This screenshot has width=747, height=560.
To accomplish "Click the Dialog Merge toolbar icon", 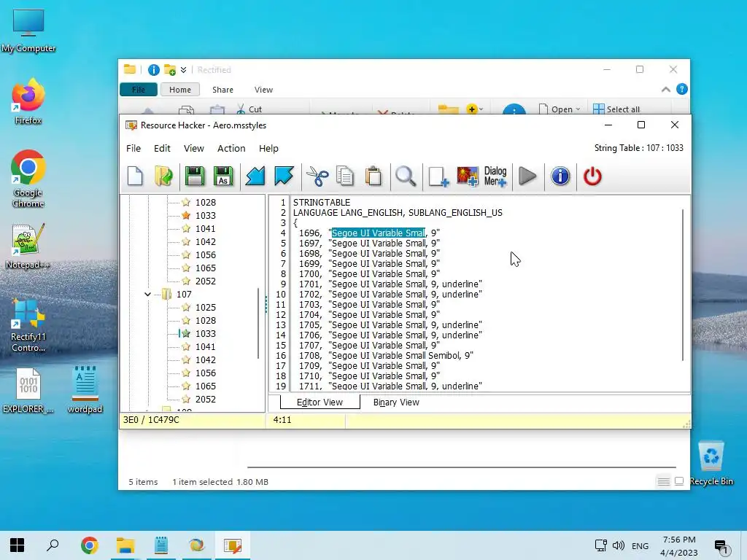I will pos(495,176).
